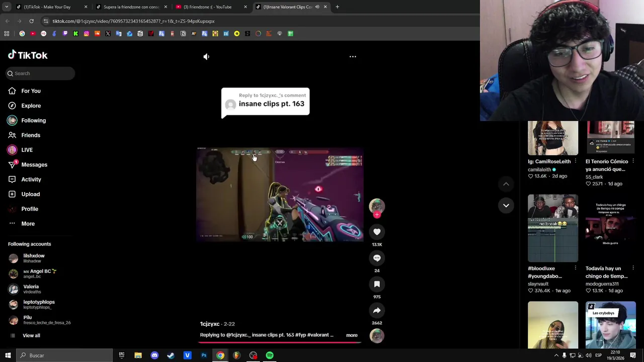Close the Insane Valorant Clips tab
Viewport: 644px width, 362px height.
point(325,7)
